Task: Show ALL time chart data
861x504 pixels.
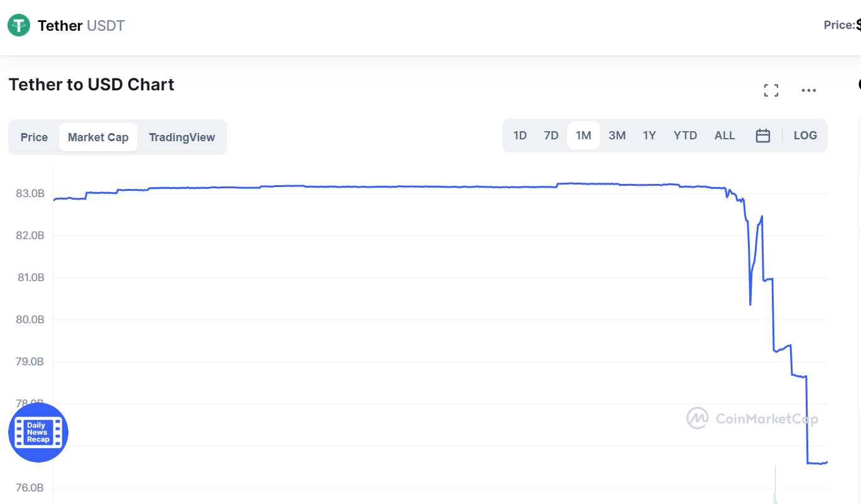Action: click(x=725, y=136)
